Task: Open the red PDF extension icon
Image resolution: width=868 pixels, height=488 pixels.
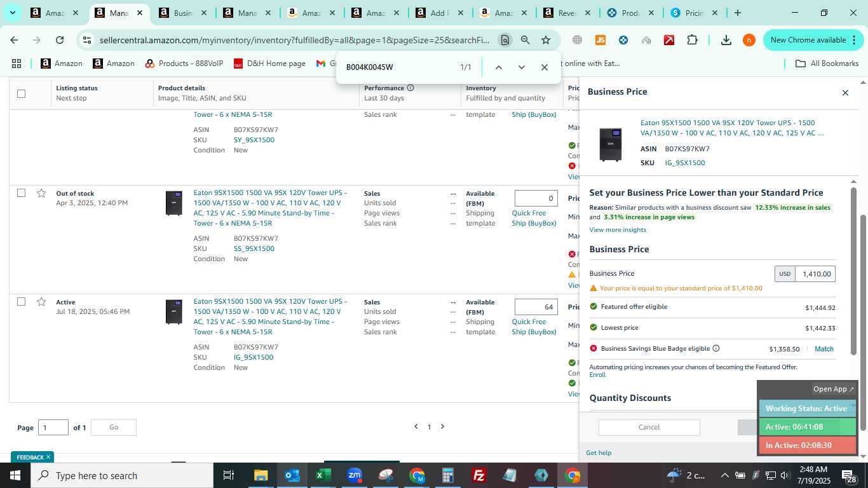Action: 669,40
